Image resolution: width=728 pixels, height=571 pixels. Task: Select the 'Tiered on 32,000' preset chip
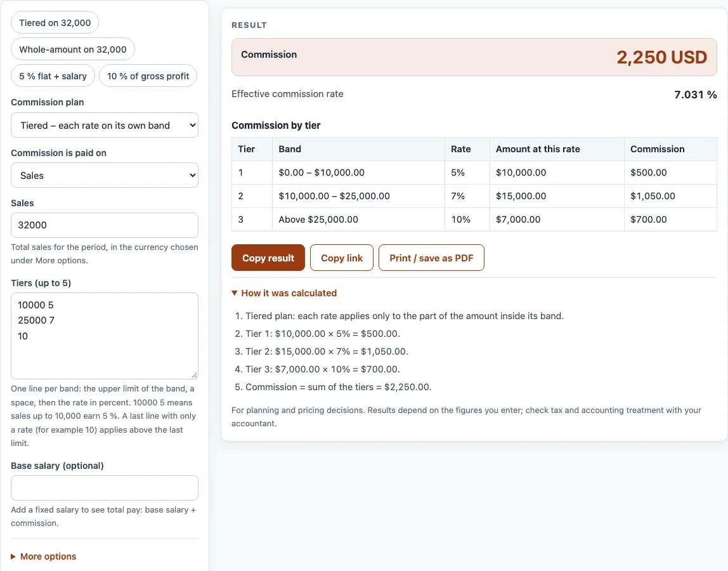(55, 23)
